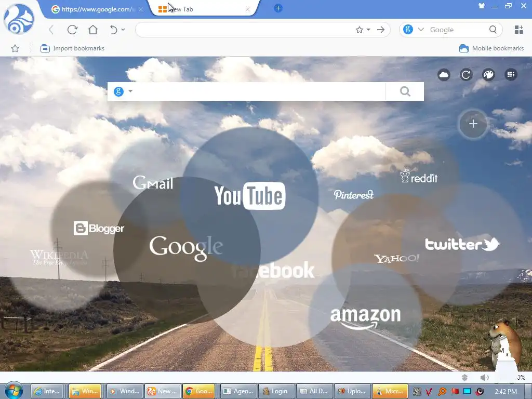Expand the undo closed tabs dropdown
532x399 pixels.
pyautogui.click(x=123, y=30)
